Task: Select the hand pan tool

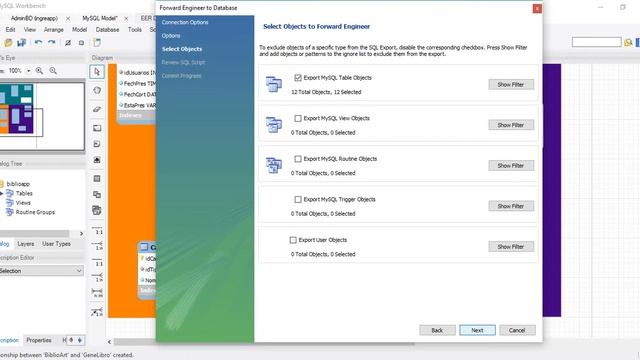Action: click(x=97, y=90)
